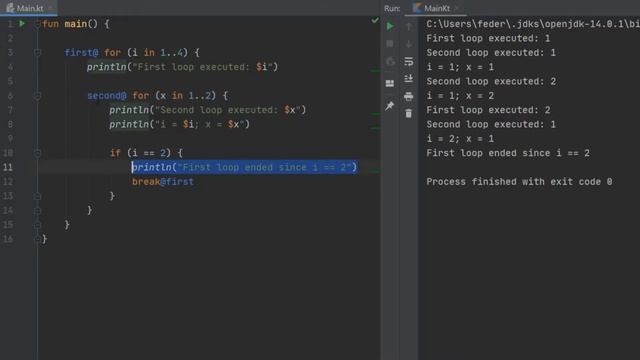Click the first@ label in the code

(81, 53)
